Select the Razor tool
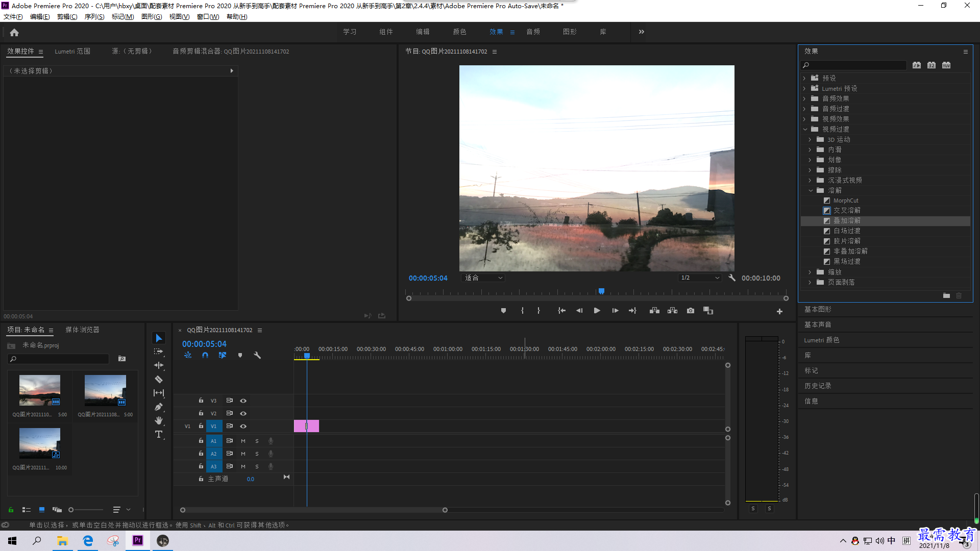Screen dimensions: 980x551 point(159,379)
